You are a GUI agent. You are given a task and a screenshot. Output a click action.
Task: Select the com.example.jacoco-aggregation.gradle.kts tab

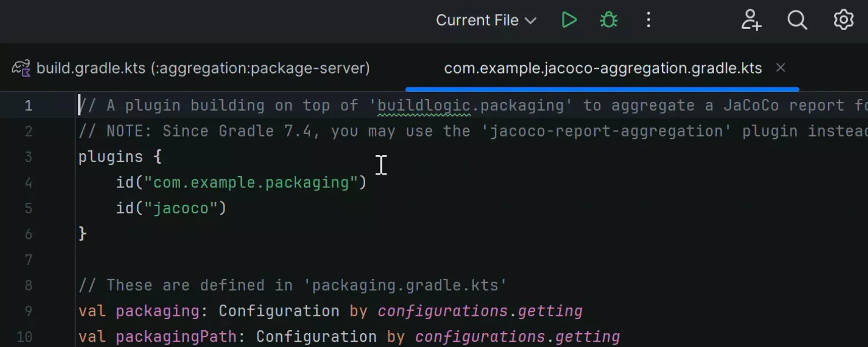(x=602, y=68)
